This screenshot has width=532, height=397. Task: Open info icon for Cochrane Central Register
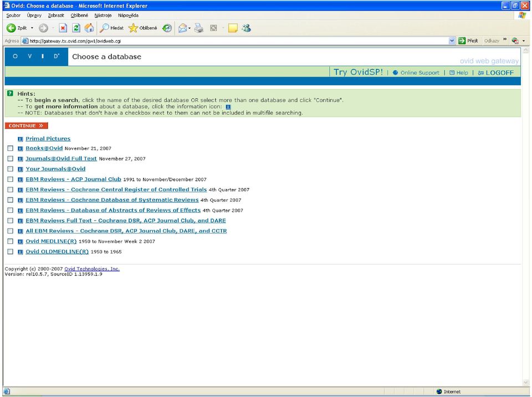pyautogui.click(x=21, y=190)
